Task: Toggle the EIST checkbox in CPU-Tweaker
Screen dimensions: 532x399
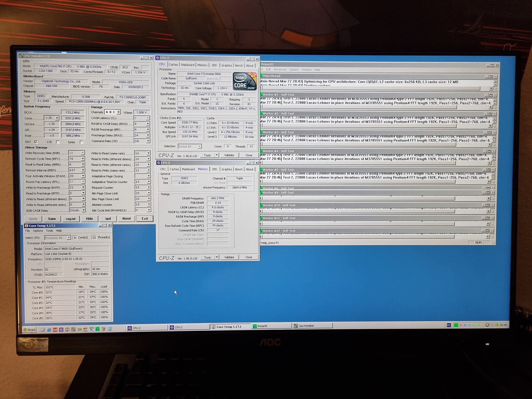Action: pyautogui.click(x=36, y=142)
